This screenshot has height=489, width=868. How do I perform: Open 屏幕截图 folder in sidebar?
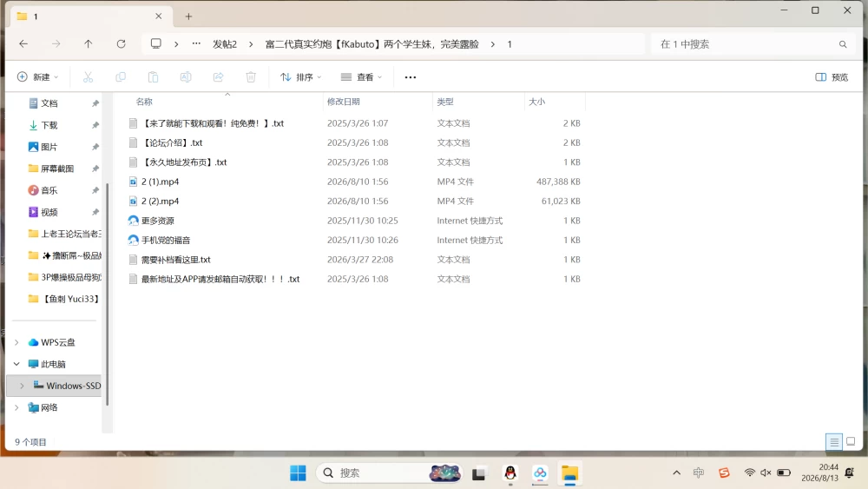pyautogui.click(x=57, y=169)
